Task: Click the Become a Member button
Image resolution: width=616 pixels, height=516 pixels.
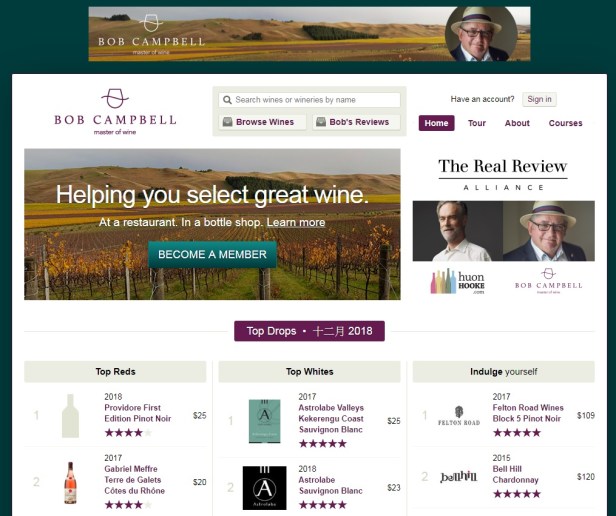Action: click(x=213, y=254)
